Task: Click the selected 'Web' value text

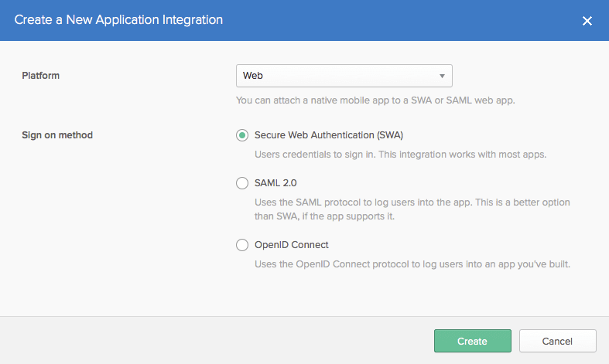Action: tap(253, 76)
